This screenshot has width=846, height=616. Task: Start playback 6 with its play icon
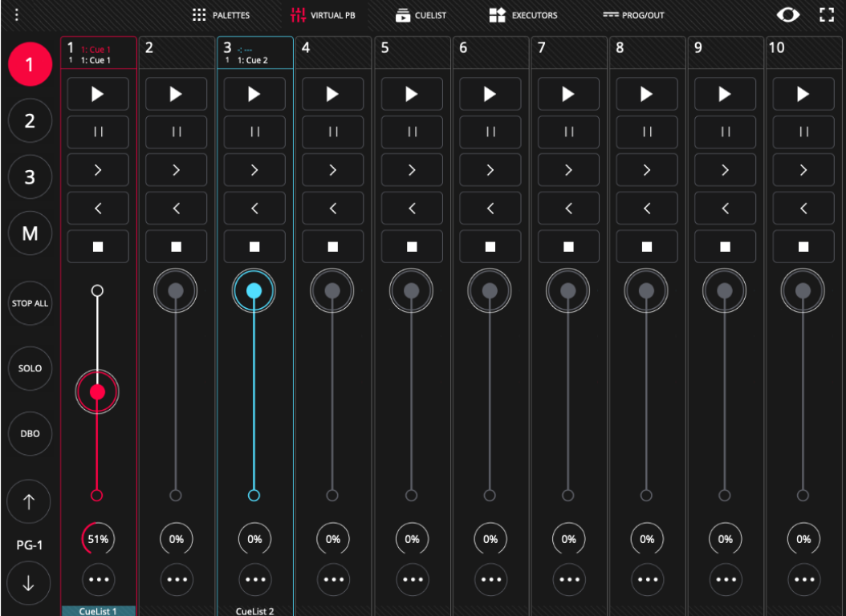point(490,95)
